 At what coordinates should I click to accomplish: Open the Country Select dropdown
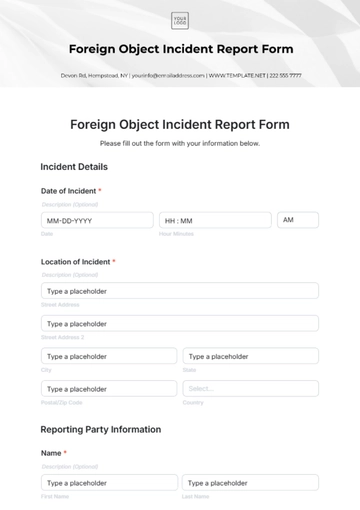(x=251, y=389)
